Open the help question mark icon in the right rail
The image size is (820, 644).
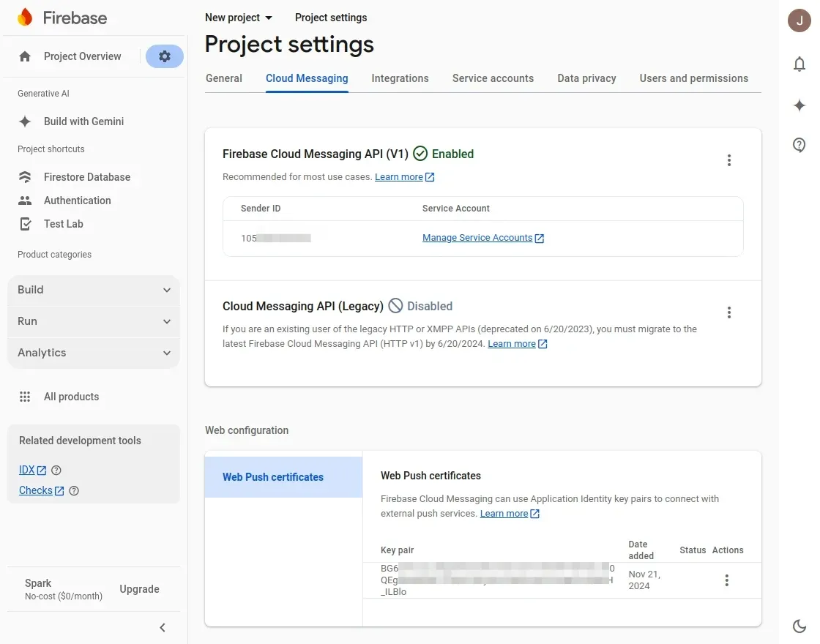799,145
